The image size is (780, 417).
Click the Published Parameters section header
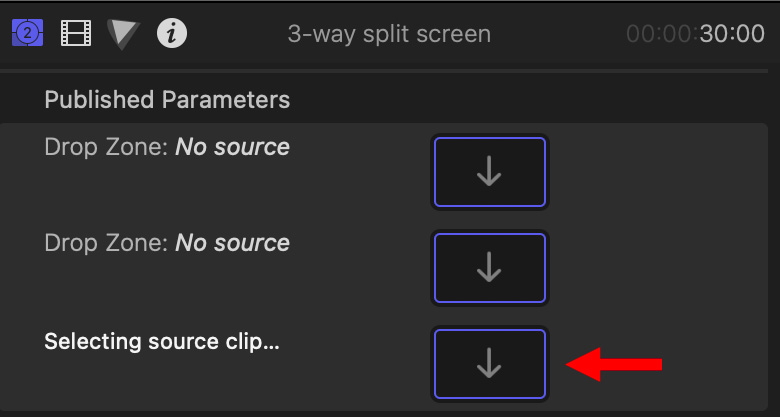(x=167, y=100)
